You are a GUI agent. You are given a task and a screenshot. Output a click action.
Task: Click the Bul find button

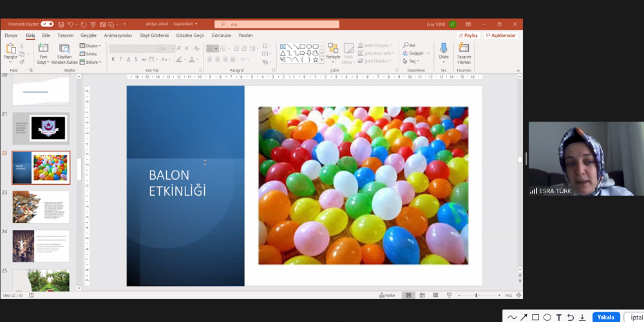pyautogui.click(x=409, y=45)
